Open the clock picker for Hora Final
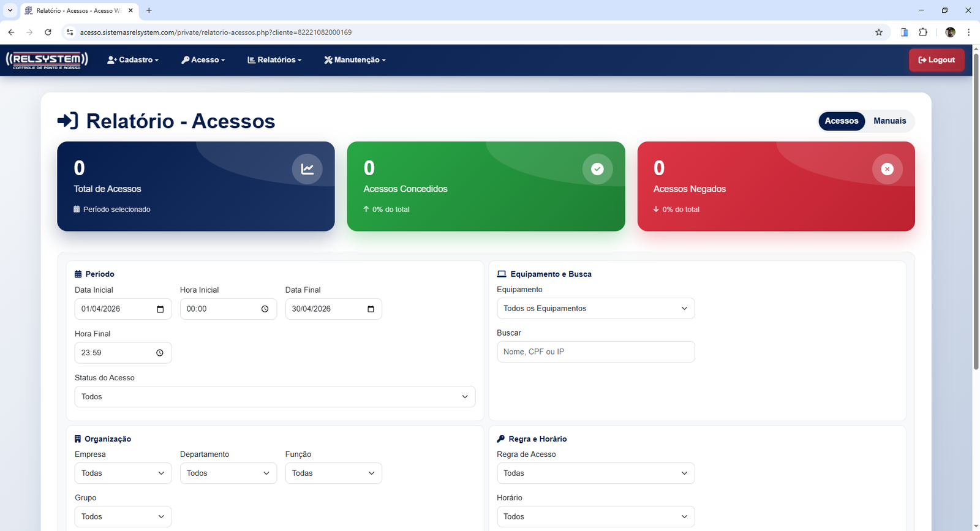 (160, 353)
